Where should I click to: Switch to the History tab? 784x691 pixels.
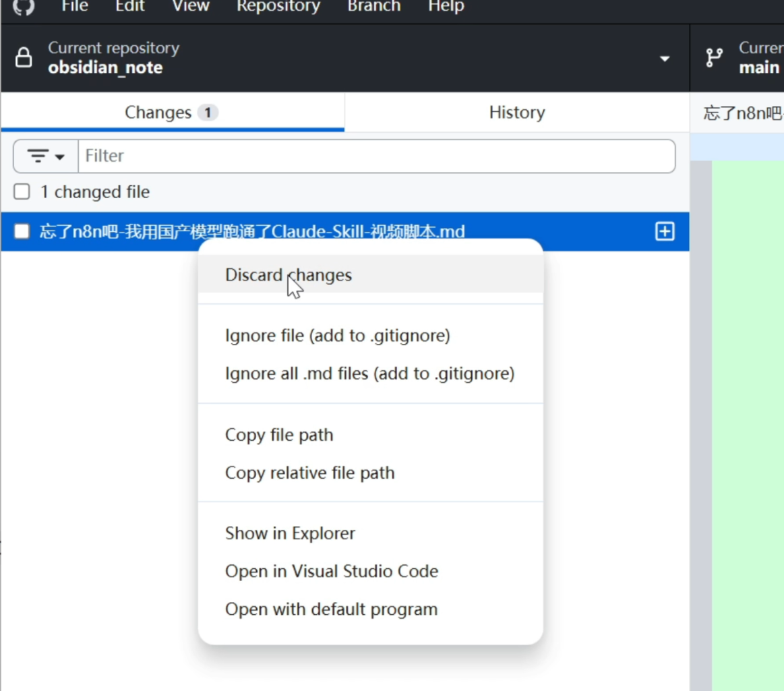[517, 113]
